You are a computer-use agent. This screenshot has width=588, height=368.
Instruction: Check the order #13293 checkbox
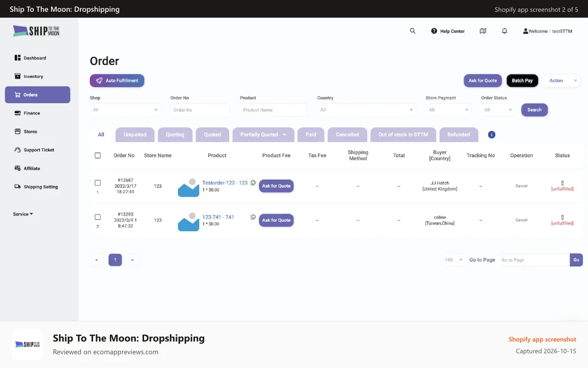tap(98, 217)
